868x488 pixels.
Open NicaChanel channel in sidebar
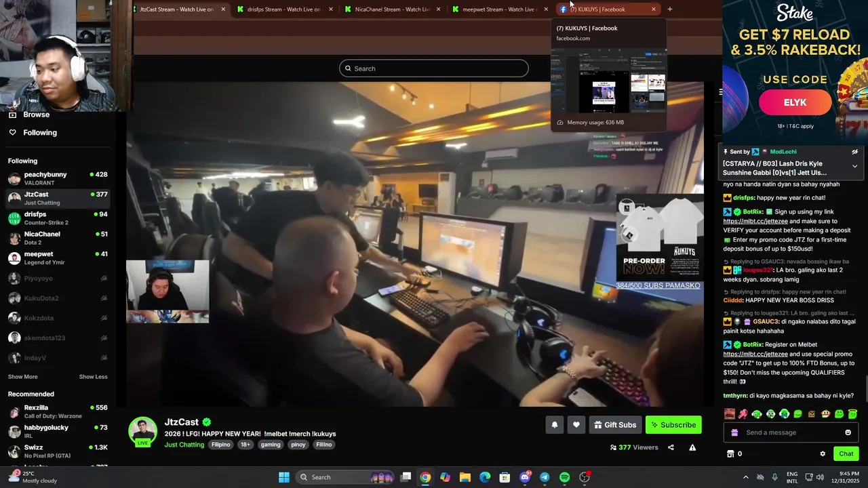pos(58,238)
